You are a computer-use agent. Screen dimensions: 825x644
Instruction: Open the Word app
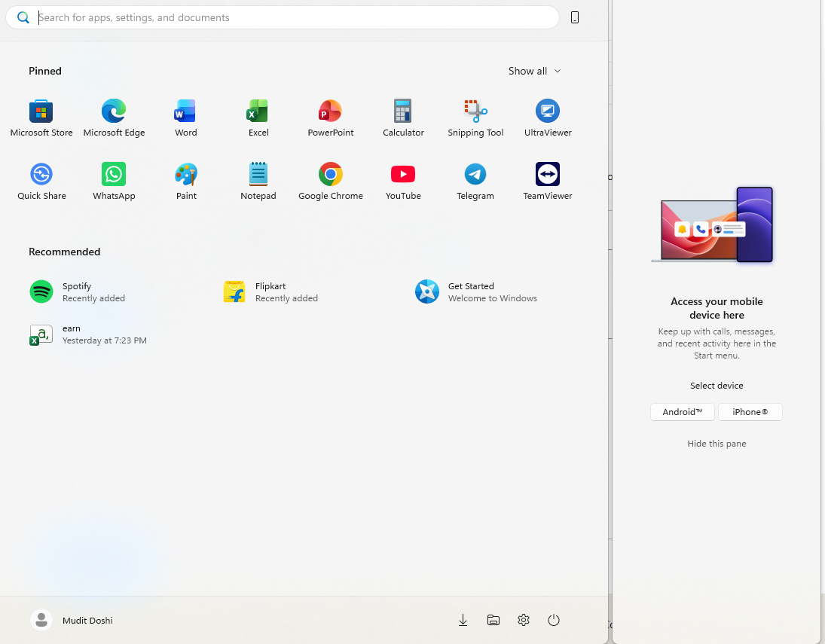(x=186, y=118)
